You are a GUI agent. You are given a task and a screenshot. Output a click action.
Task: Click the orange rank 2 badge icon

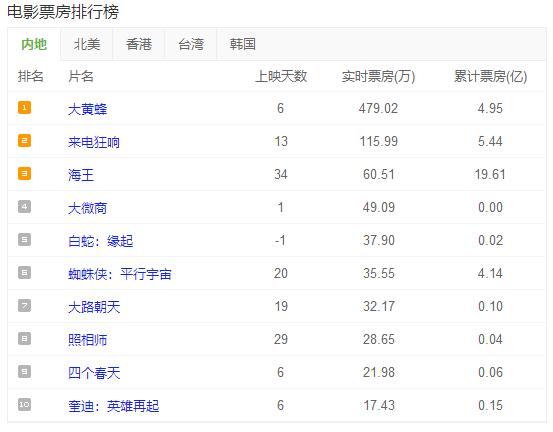(24, 141)
